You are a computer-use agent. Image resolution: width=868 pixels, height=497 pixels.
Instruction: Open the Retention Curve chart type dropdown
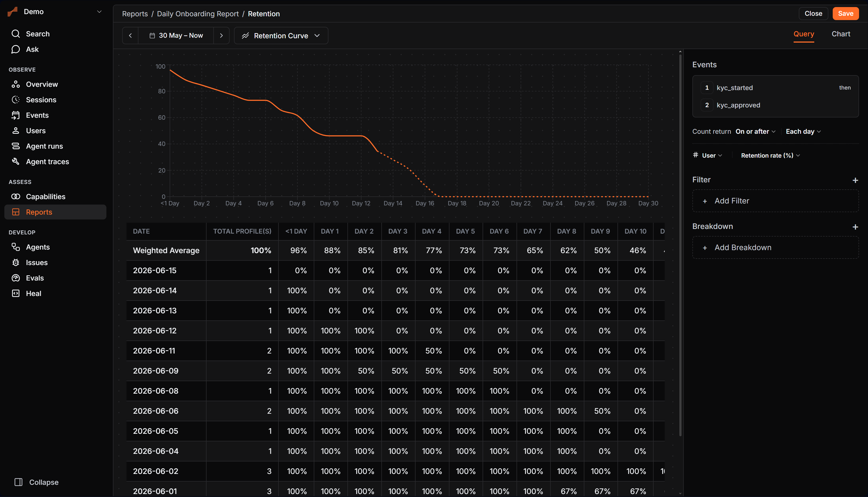coord(281,36)
